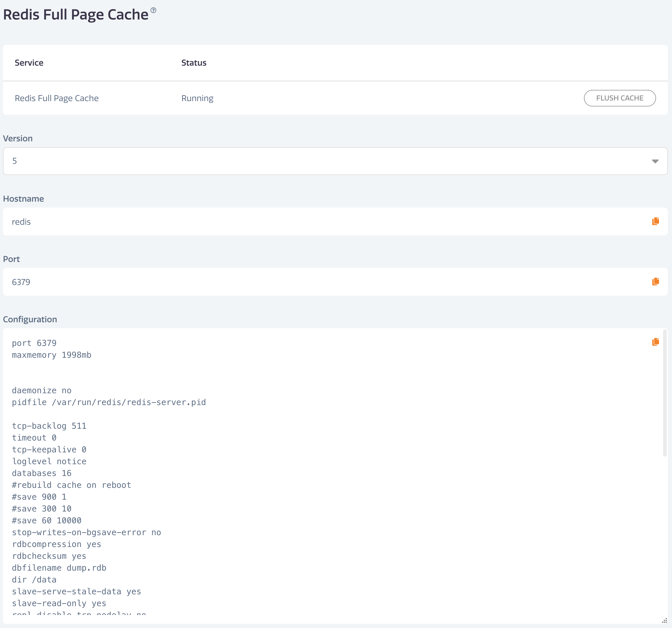The height and width of the screenshot is (628, 672).
Task: Click the #save 60 10000 line
Action: point(47,520)
